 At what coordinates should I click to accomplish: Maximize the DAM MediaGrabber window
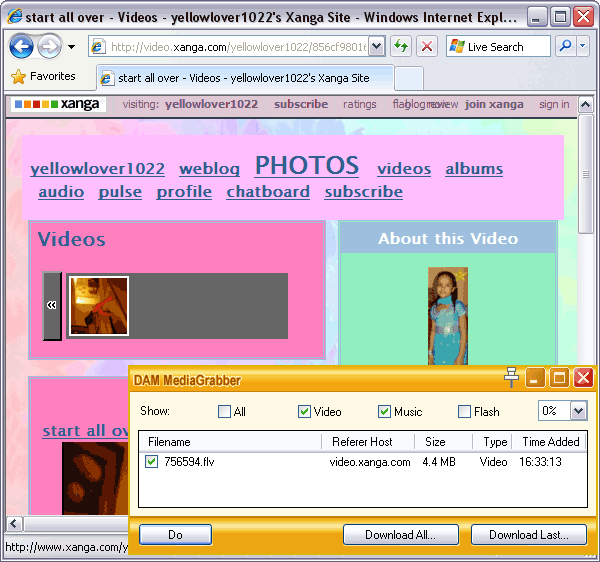coord(559,378)
